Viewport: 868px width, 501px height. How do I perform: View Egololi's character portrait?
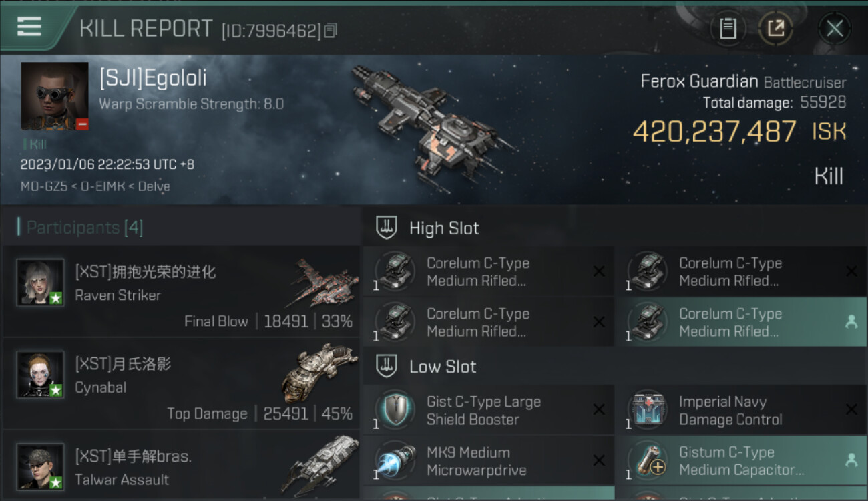[55, 96]
